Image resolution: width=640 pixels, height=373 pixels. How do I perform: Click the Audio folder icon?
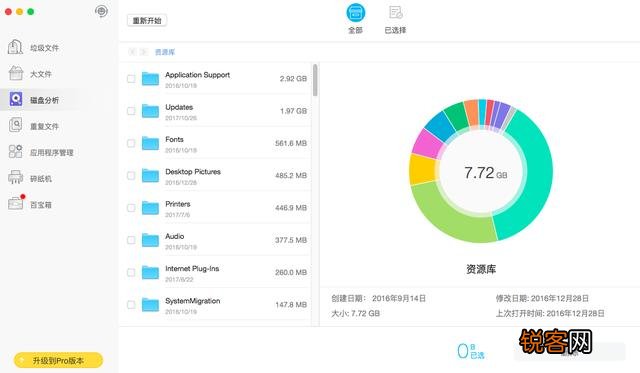tap(150, 240)
